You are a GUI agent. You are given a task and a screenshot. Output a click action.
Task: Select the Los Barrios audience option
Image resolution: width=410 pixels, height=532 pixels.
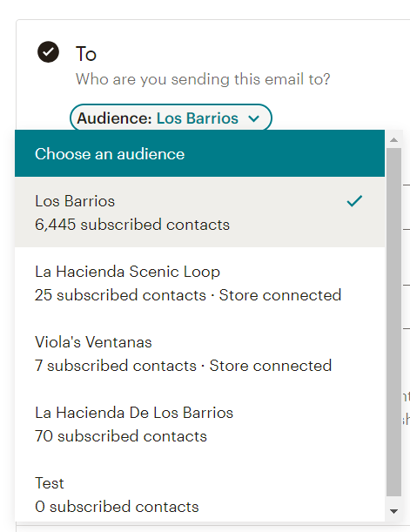(x=199, y=212)
